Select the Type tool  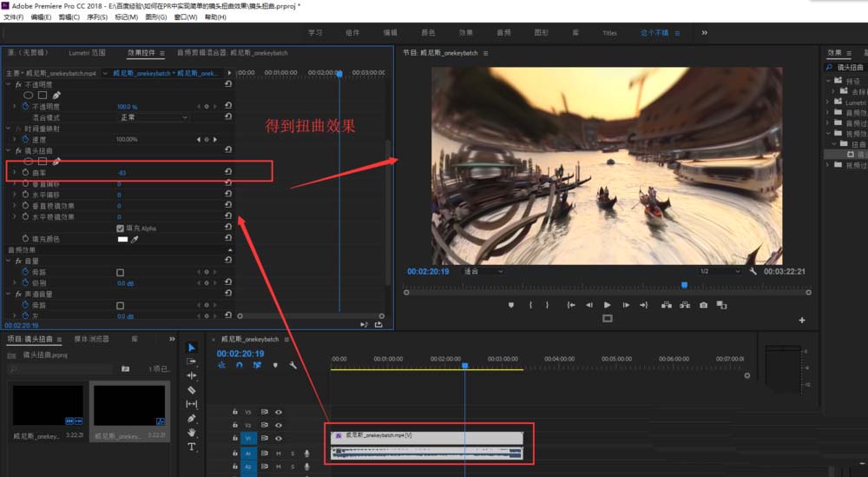(192, 447)
